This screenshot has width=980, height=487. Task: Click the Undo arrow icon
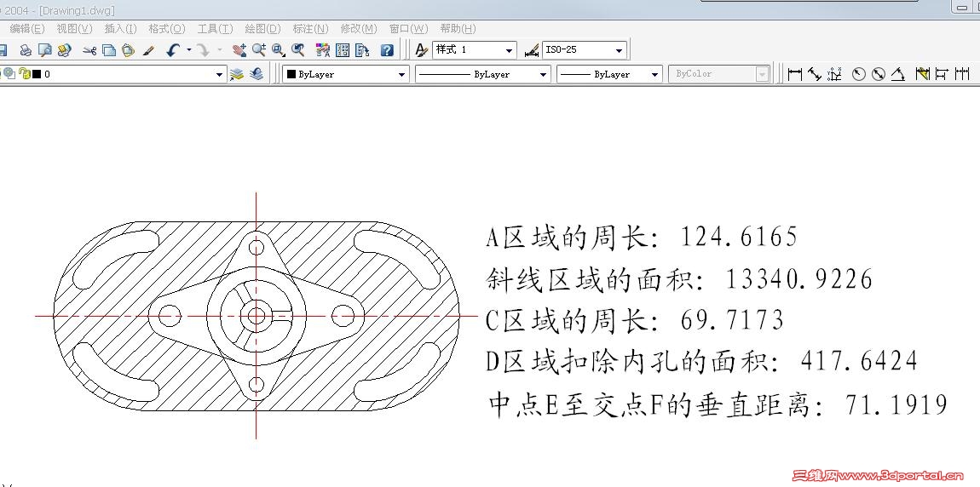[173, 50]
